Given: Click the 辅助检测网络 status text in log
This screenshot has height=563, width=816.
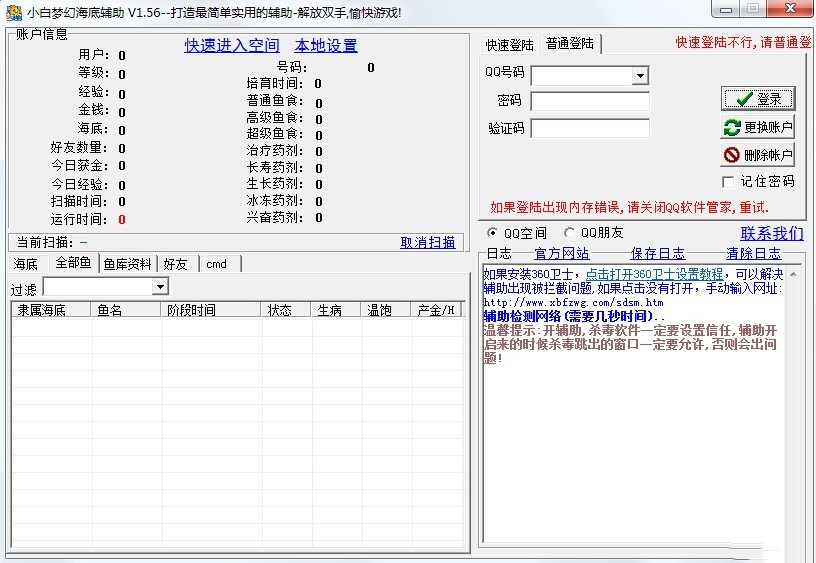Looking at the screenshot, I should (x=575, y=316).
